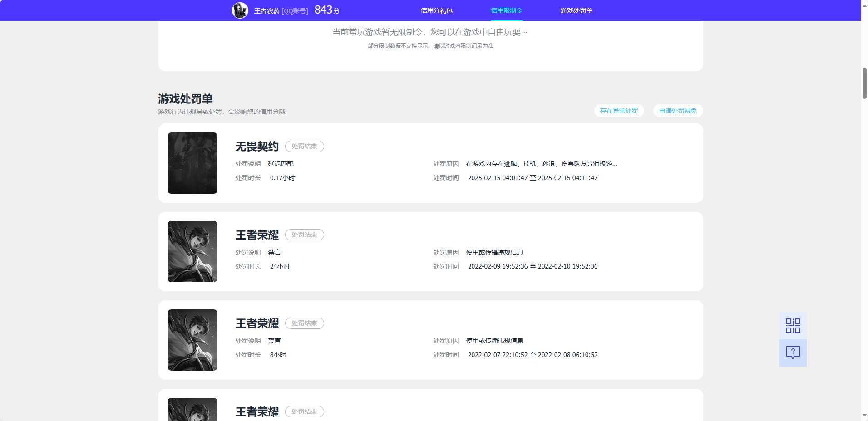Go to 游戏处罚单 tab

pyautogui.click(x=576, y=10)
